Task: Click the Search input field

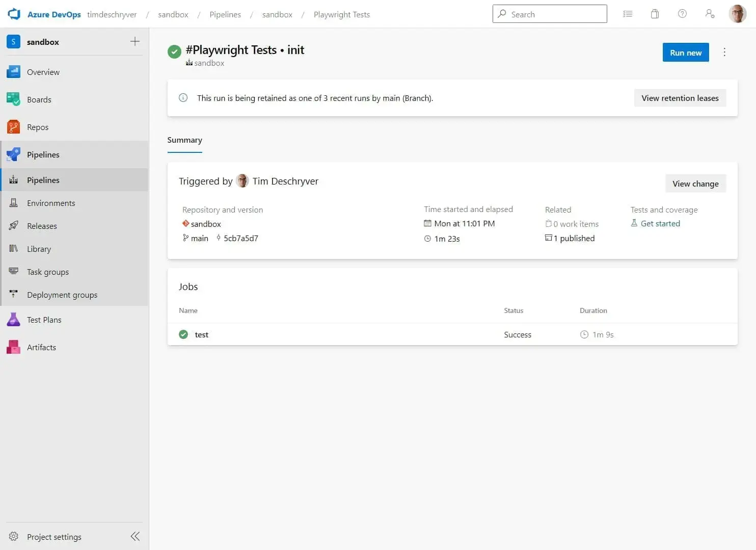Action: point(550,14)
